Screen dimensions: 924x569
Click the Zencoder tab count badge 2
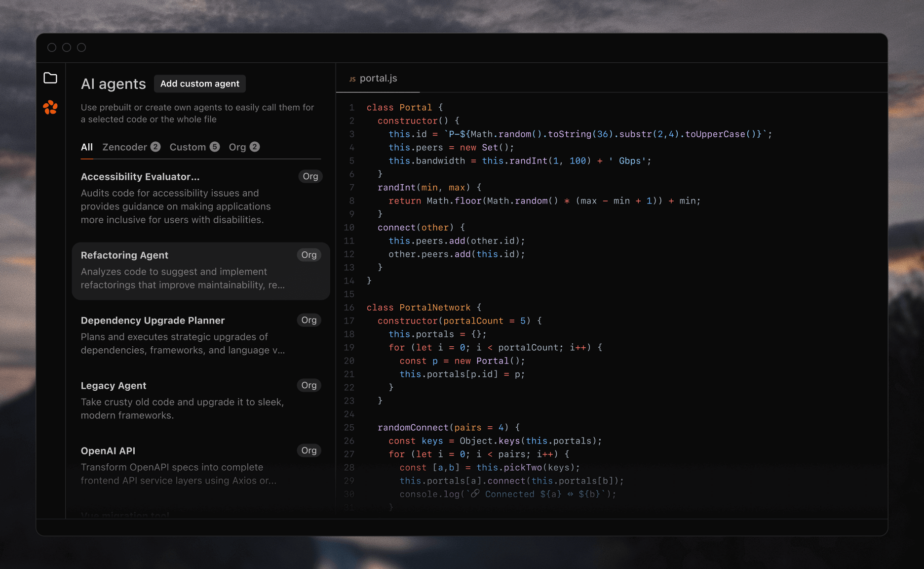click(x=155, y=147)
